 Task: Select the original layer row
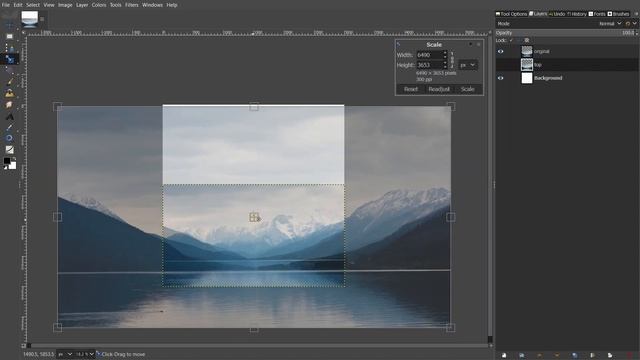(x=567, y=51)
